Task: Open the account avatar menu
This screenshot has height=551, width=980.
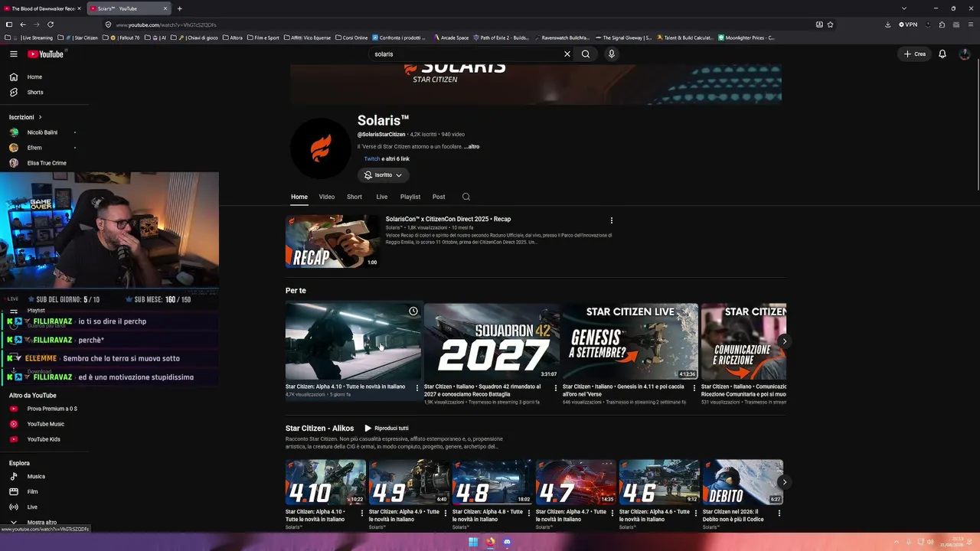Action: (x=965, y=54)
